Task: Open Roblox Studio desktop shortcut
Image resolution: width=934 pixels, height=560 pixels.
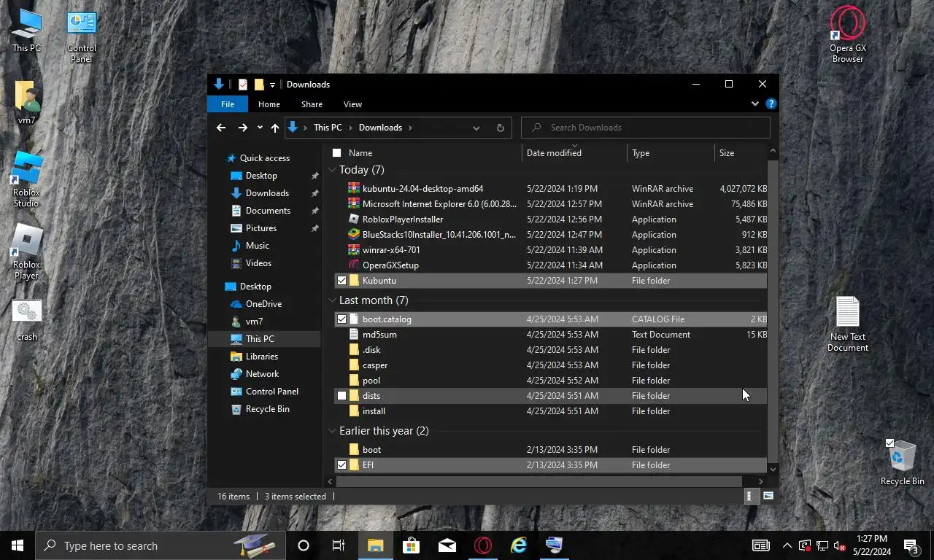Action: pyautogui.click(x=27, y=179)
